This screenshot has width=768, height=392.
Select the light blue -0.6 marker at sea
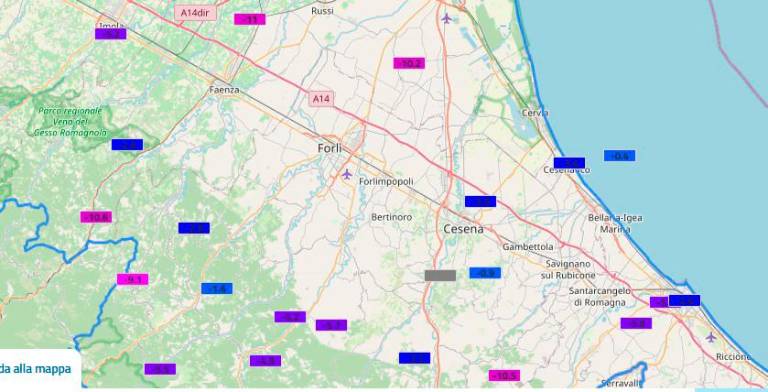pos(620,156)
